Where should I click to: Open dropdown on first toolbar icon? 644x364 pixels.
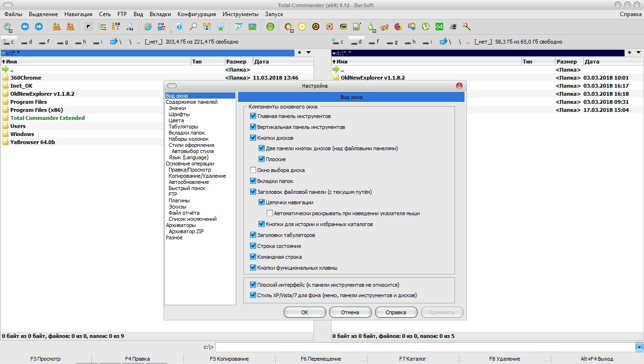(x=10, y=31)
